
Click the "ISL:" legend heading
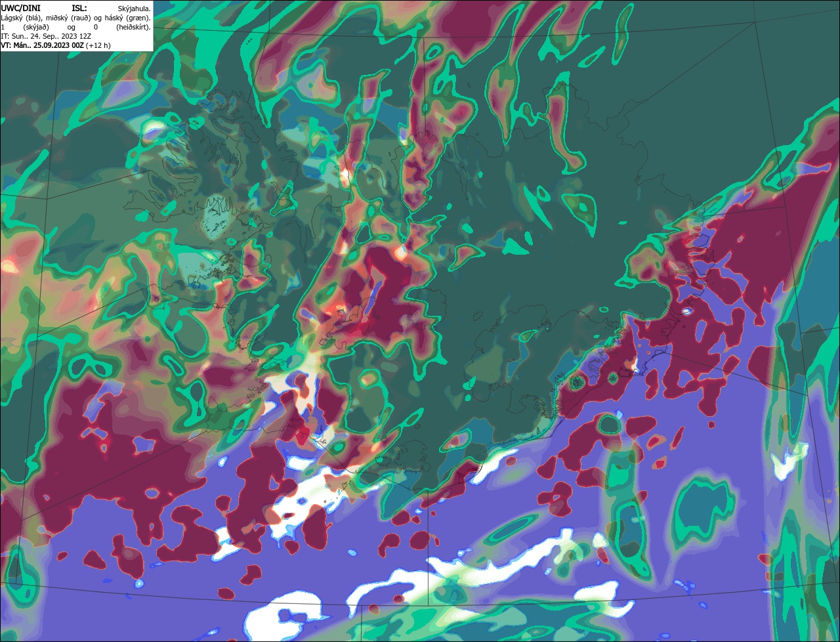tap(79, 9)
